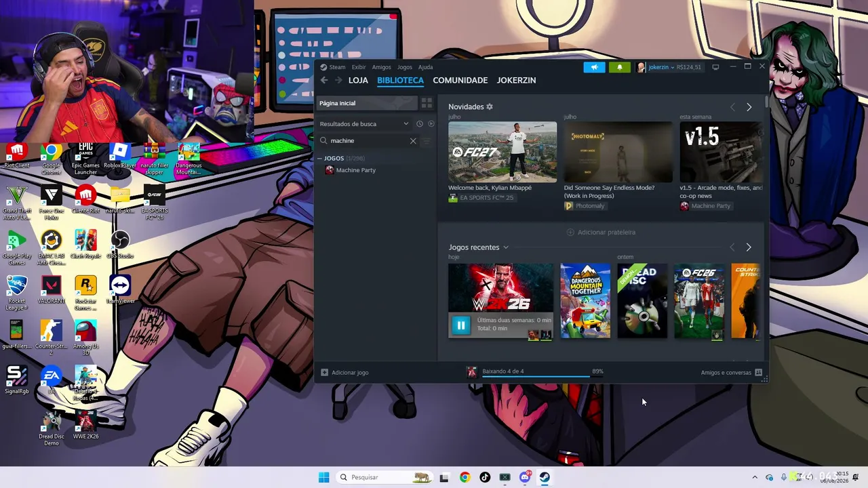The height and width of the screenshot is (488, 868).
Task: Switch to the LOJA tab
Action: click(358, 80)
